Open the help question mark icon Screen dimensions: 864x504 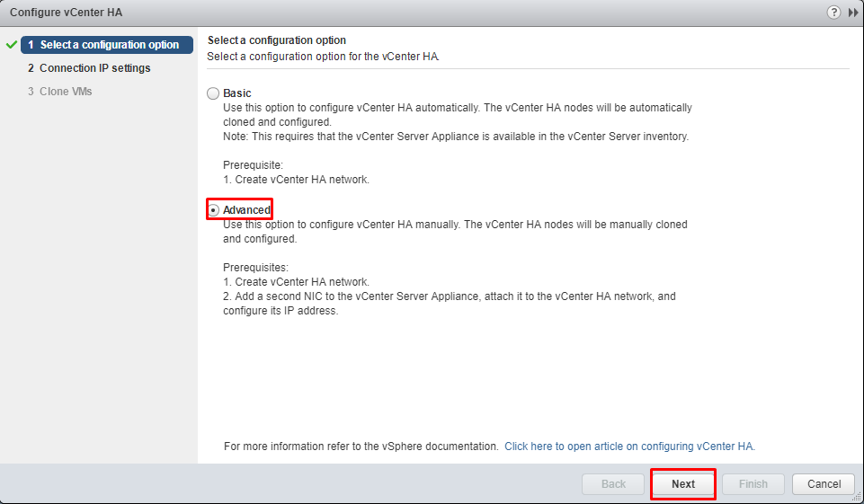tap(833, 12)
